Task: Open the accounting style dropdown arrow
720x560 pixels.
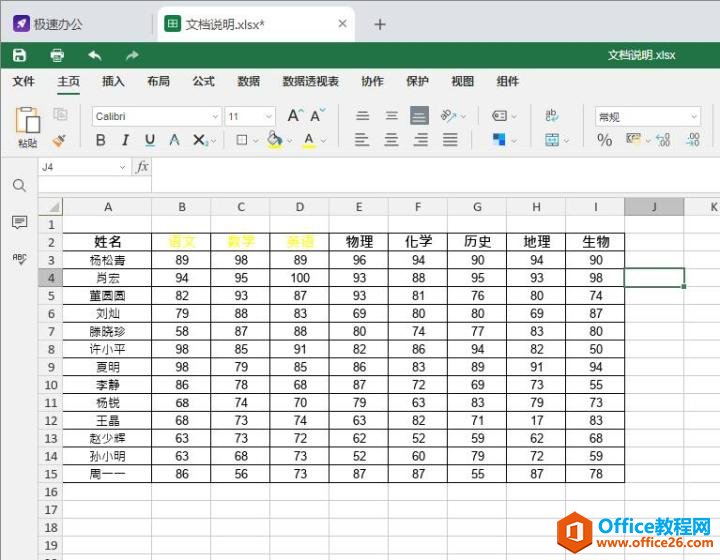Action: pyautogui.click(x=648, y=140)
